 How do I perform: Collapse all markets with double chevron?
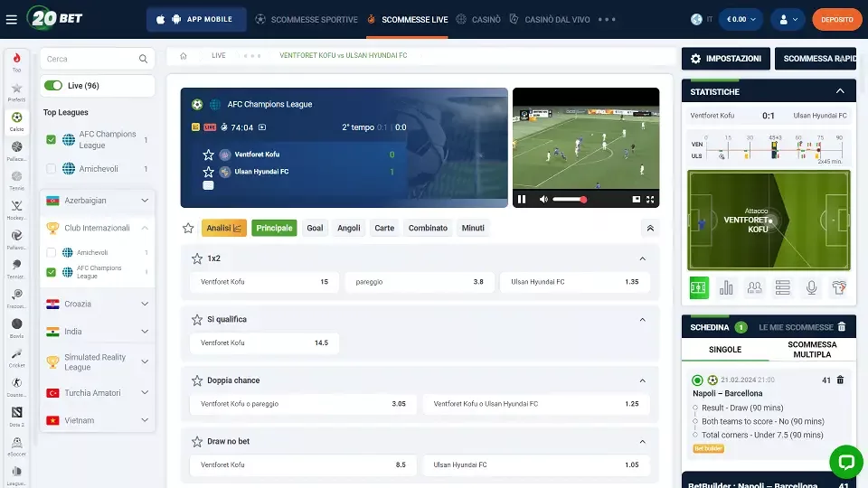pyautogui.click(x=650, y=228)
